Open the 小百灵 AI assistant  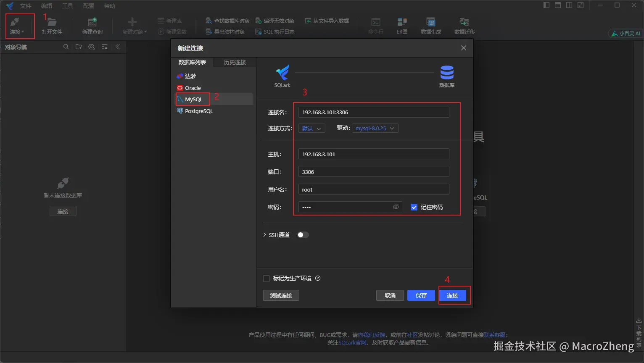[626, 33]
